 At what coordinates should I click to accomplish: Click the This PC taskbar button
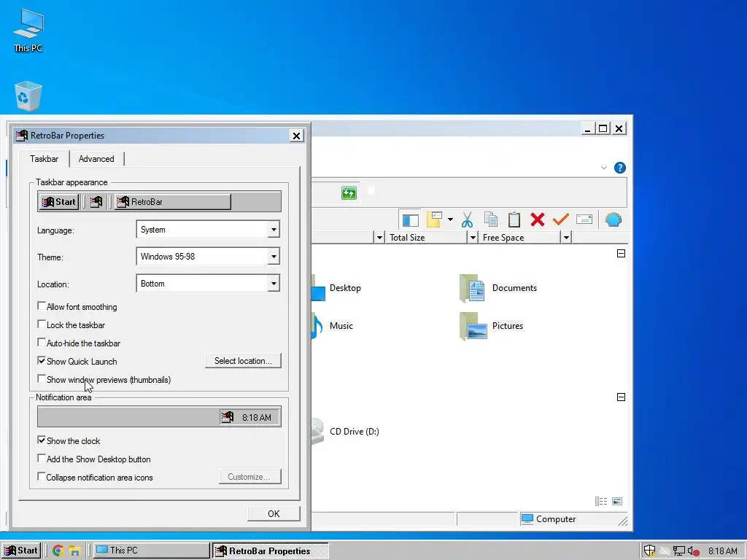pyautogui.click(x=151, y=551)
